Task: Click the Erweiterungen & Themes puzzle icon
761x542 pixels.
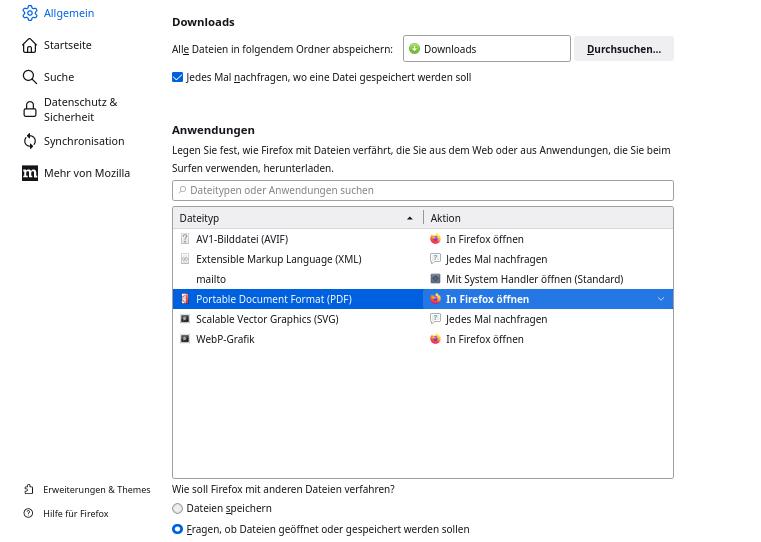Action: 29,490
